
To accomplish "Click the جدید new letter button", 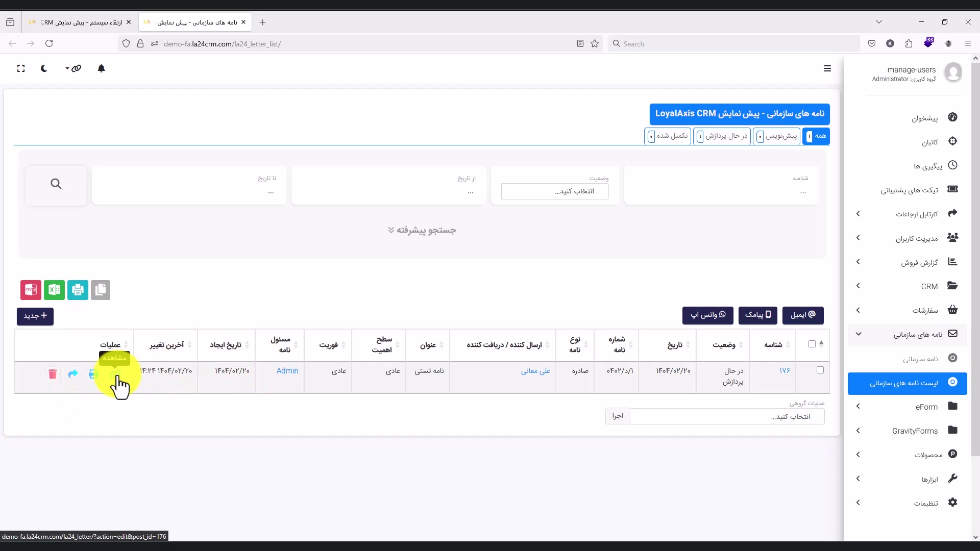I will click(35, 316).
